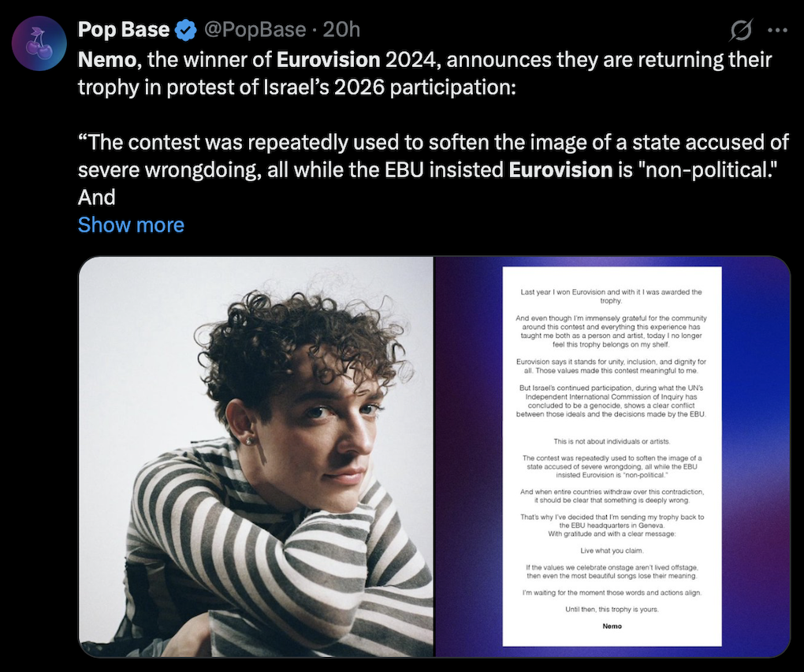This screenshot has width=804, height=672.
Task: Click the purple gradient beside the letter
Action: pyautogui.click(x=756, y=456)
